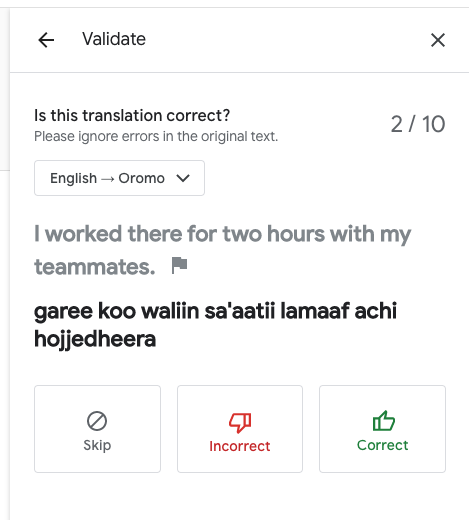Click the "Is this translation correct?" heading
The image size is (469, 520).
point(132,116)
